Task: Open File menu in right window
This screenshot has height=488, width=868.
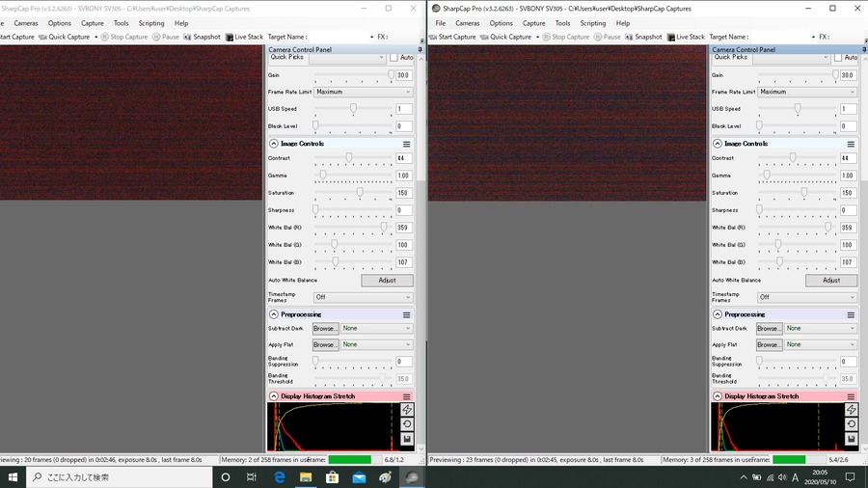Action: (441, 23)
